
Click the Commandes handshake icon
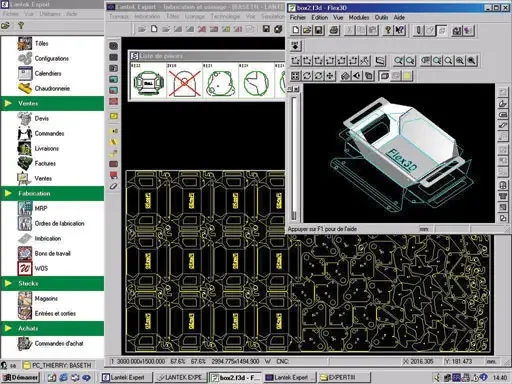25,133
